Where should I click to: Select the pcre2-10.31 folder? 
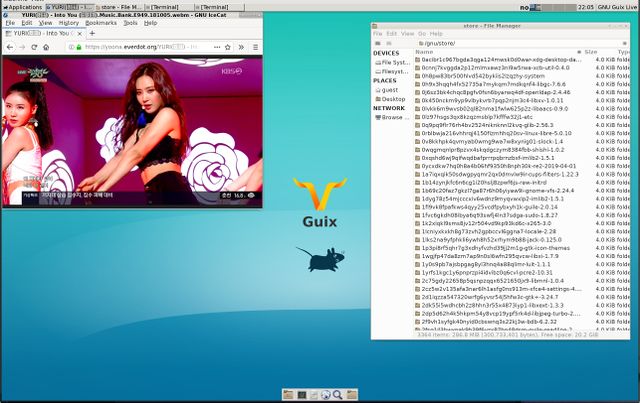(522, 272)
